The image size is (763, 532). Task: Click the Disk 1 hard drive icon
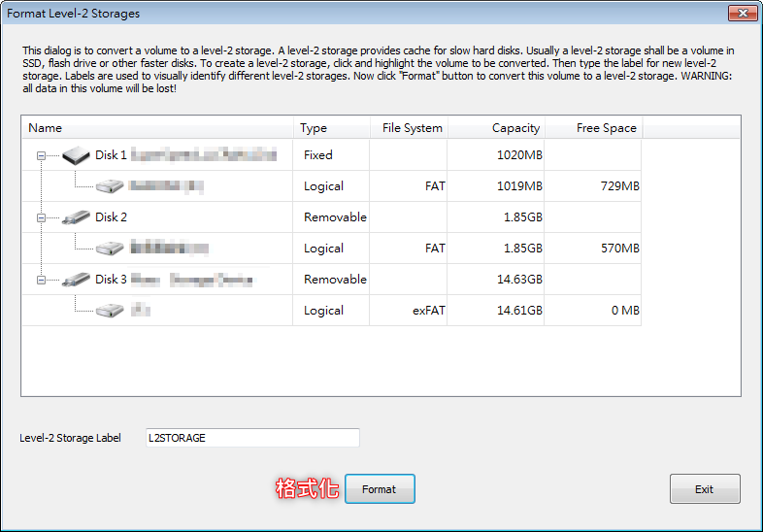click(x=76, y=155)
